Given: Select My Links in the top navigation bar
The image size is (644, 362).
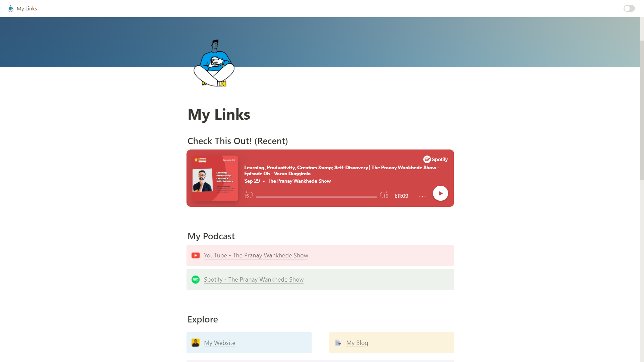Looking at the screenshot, I should click(27, 8).
